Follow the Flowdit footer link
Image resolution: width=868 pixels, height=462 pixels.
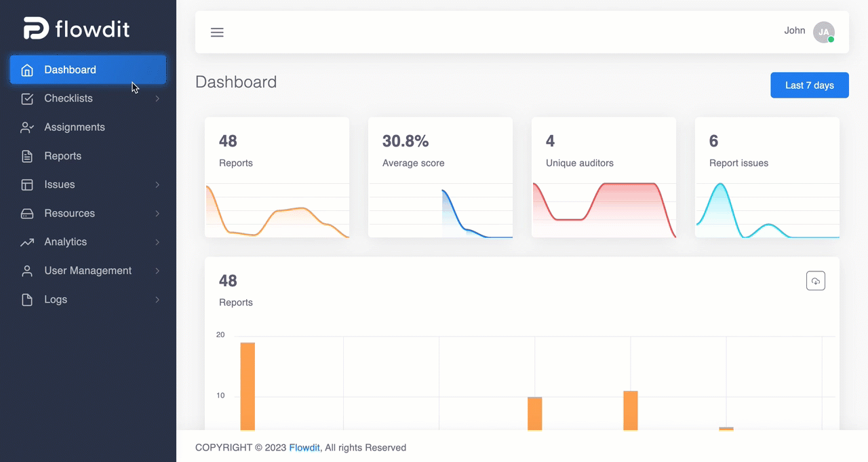click(x=304, y=448)
